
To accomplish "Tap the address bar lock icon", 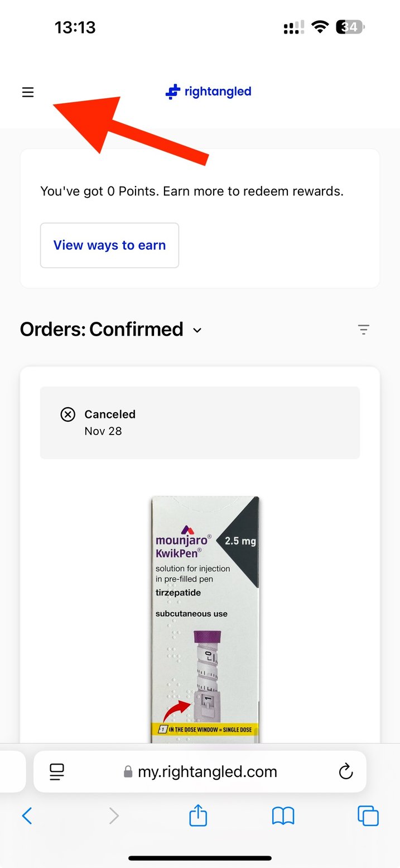I will pyautogui.click(x=128, y=772).
